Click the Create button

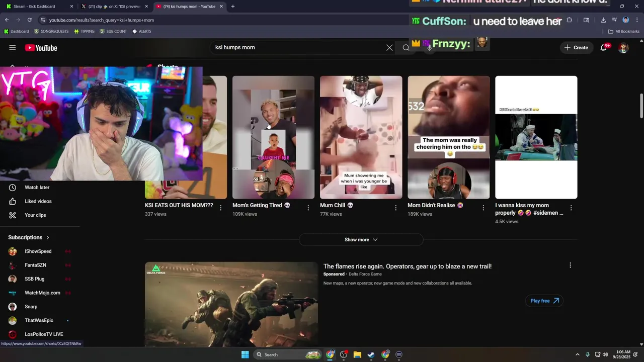[x=576, y=48]
